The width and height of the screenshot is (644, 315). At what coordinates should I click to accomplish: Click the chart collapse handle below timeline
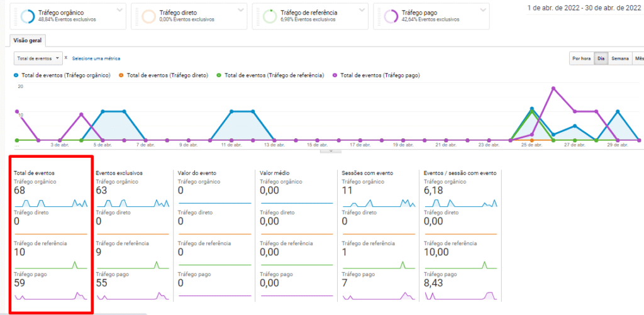point(326,151)
